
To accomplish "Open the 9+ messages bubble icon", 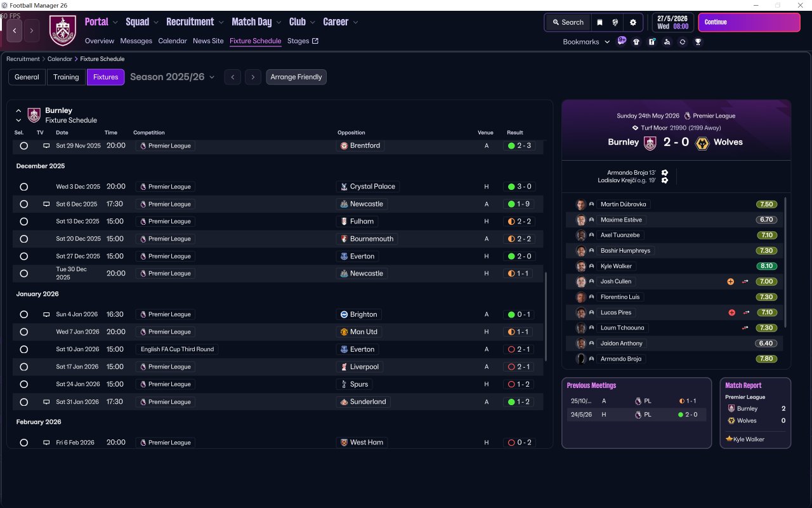I will pyautogui.click(x=622, y=41).
